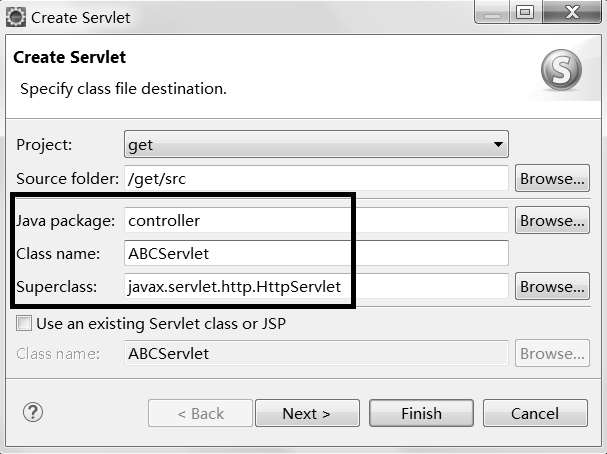Close the Create Servlet dialog
The height and width of the screenshot is (454, 607).
point(572,15)
